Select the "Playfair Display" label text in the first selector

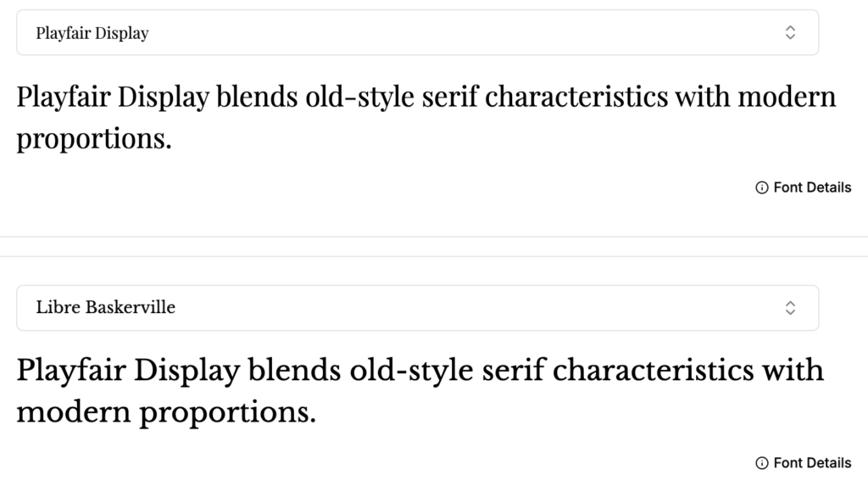click(x=92, y=33)
